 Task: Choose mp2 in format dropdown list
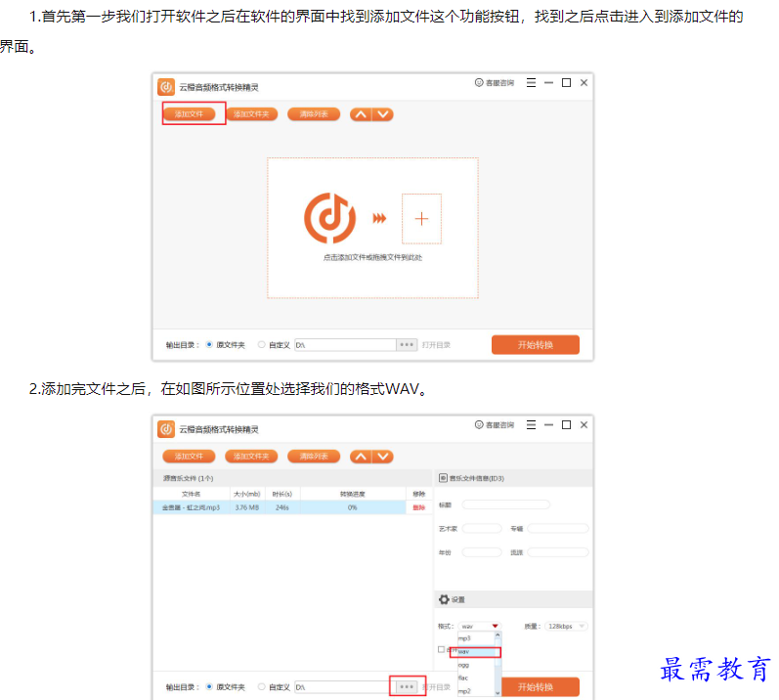(x=475, y=691)
